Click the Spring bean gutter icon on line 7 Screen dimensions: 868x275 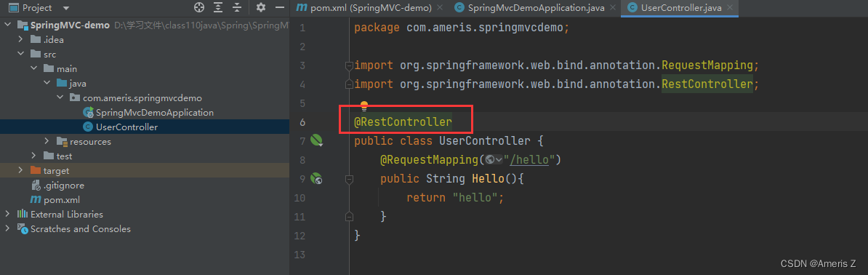(x=316, y=141)
